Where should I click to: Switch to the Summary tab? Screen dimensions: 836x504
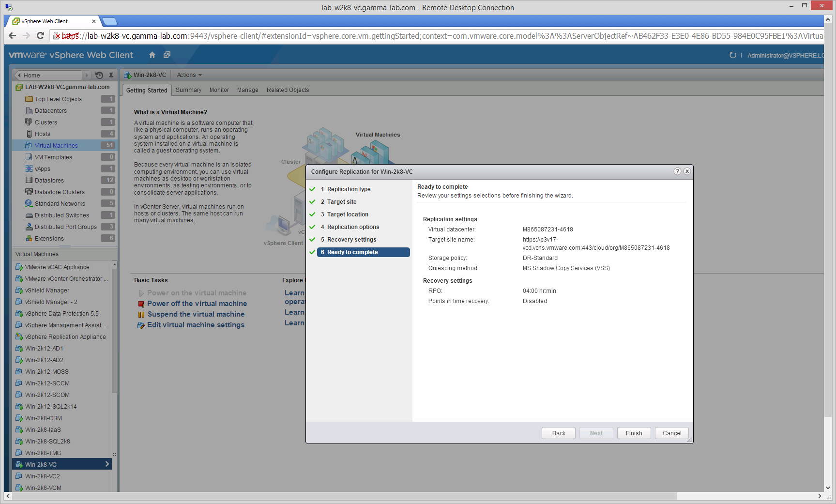point(188,90)
